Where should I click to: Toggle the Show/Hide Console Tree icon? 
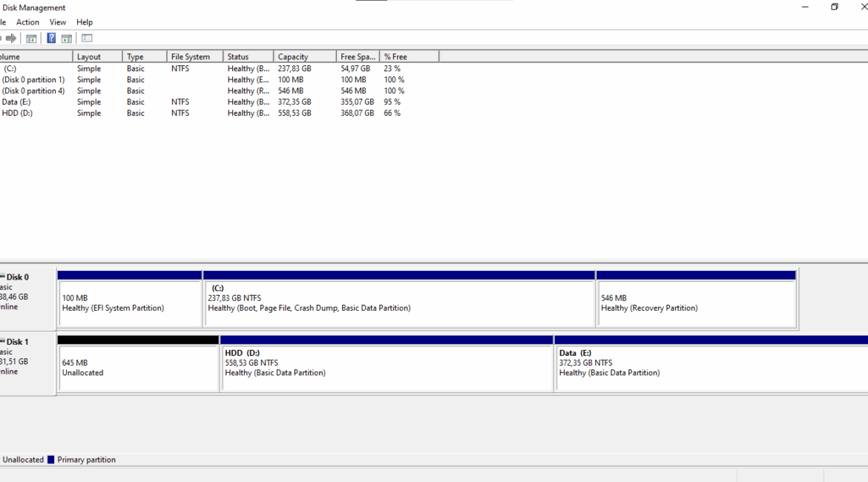(x=31, y=39)
